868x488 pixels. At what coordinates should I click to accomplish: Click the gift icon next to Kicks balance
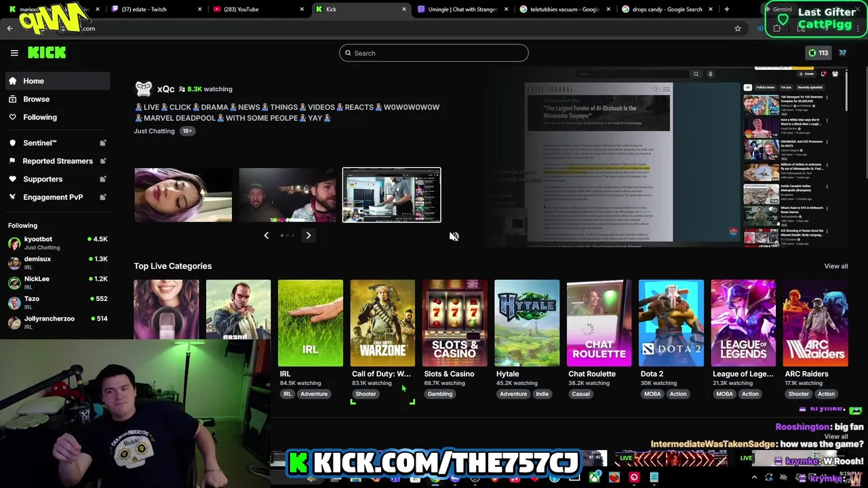click(843, 53)
